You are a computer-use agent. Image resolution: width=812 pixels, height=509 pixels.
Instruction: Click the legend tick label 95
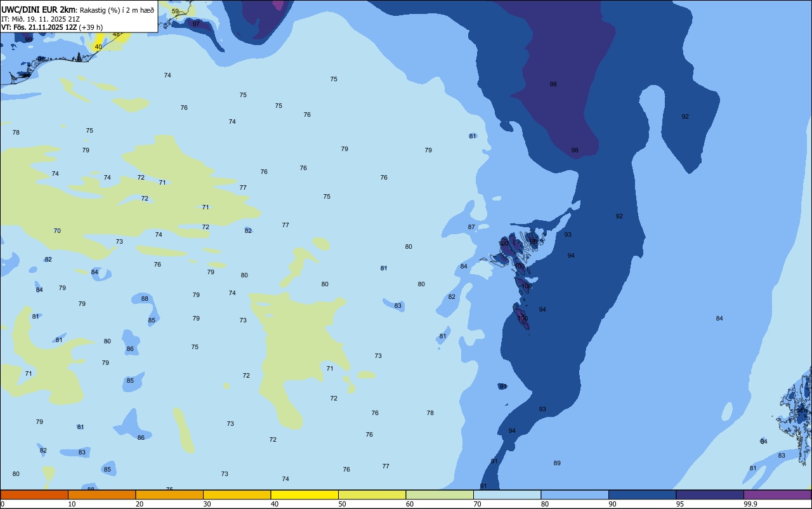(680, 504)
